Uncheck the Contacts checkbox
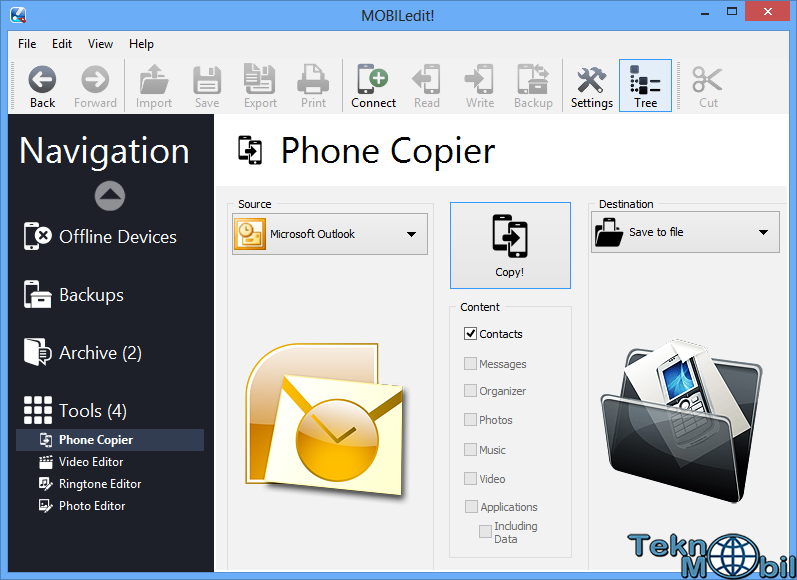 [x=470, y=333]
